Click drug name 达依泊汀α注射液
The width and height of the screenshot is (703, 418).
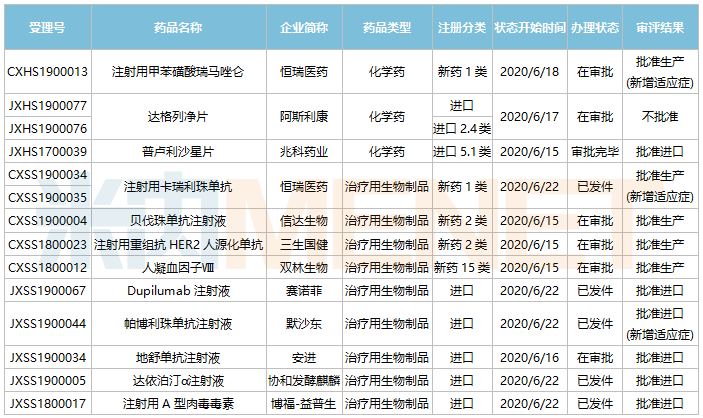pyautogui.click(x=178, y=381)
